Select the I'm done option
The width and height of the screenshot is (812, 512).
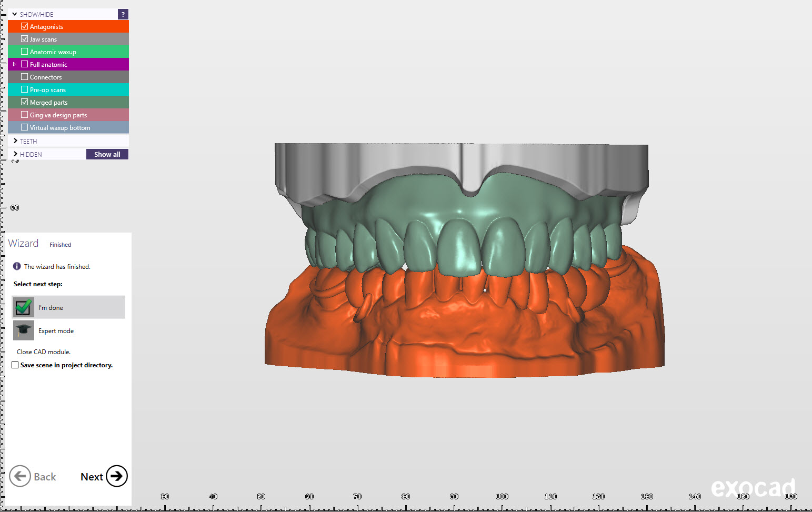pos(68,307)
